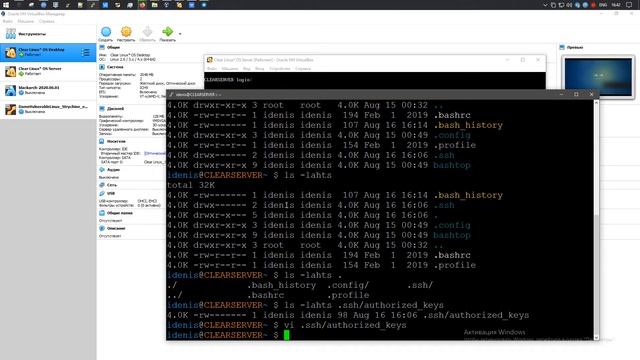
Task: Select the Clear Linux OS Desktop VM
Action: click(x=48, y=52)
